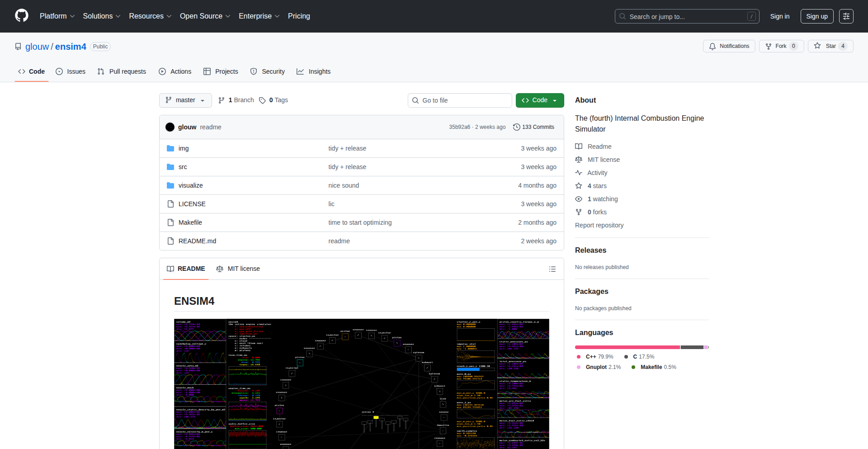Click the Notifications bell button
The image size is (868, 449).
(729, 46)
